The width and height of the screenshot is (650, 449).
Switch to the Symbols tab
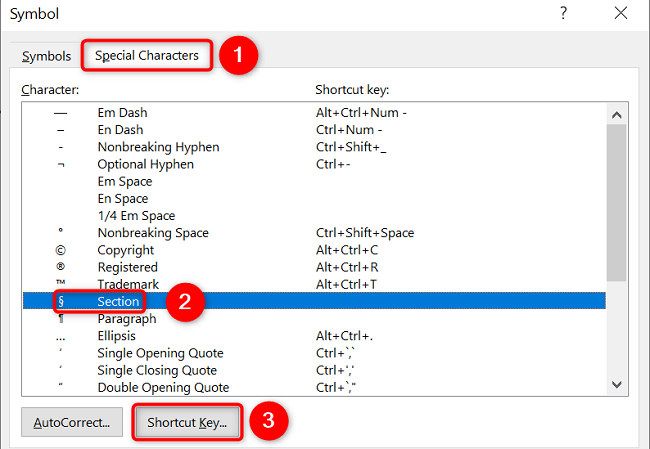pos(46,56)
